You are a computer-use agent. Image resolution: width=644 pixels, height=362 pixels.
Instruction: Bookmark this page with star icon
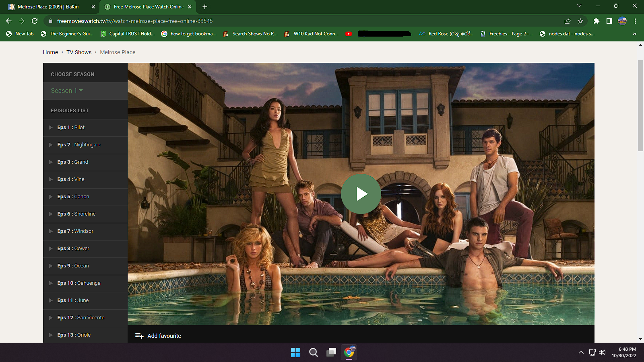580,21
